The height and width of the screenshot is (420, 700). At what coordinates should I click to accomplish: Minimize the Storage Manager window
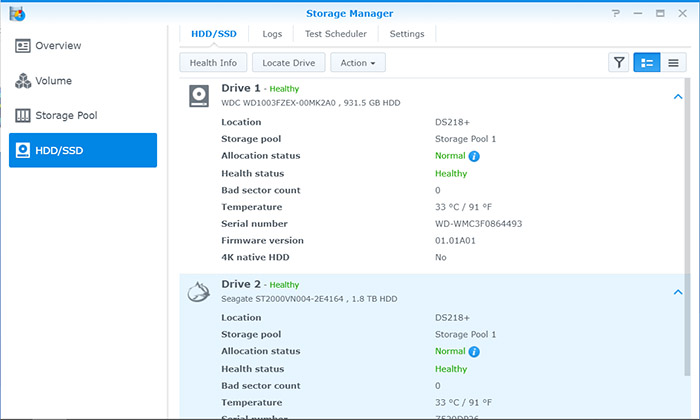[638, 13]
